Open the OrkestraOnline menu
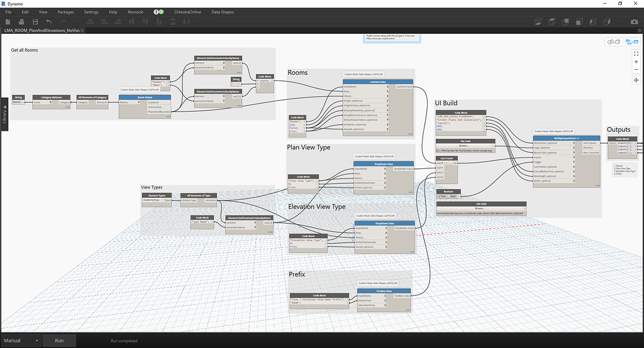 pyautogui.click(x=187, y=12)
